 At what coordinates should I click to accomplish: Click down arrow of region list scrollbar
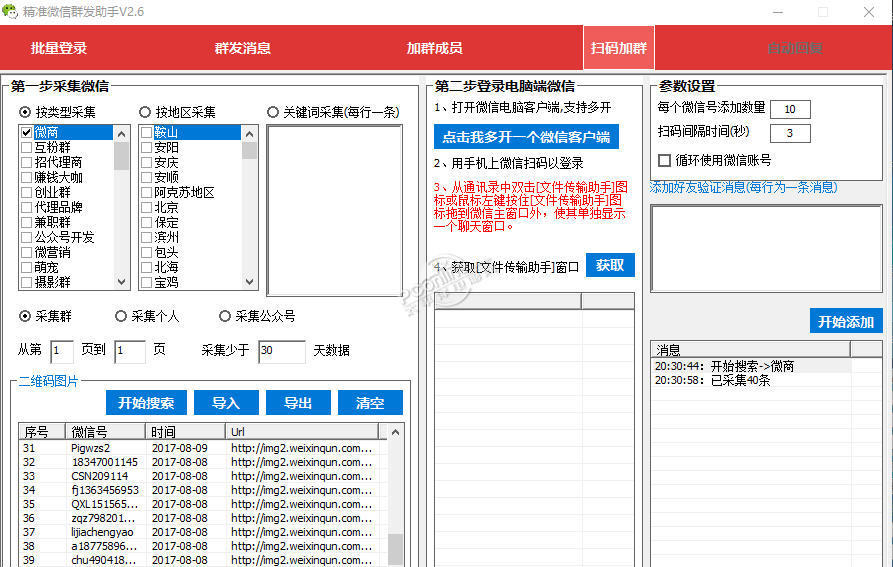[x=249, y=281]
